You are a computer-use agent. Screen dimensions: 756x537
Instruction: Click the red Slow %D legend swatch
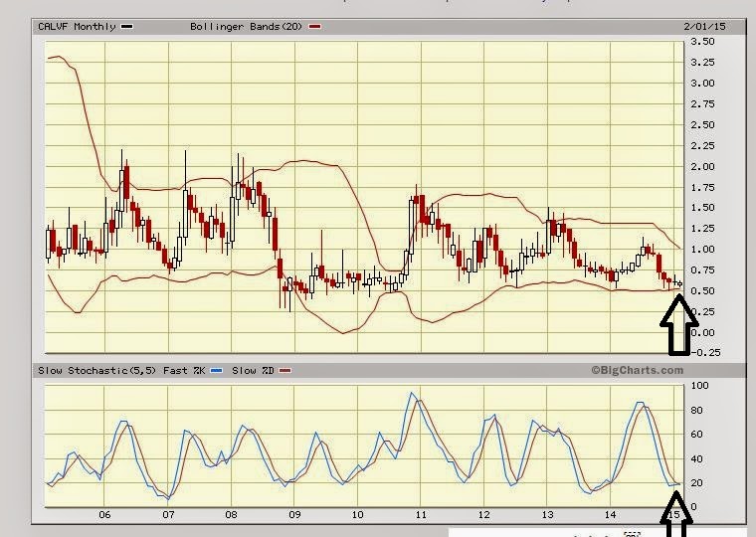point(285,371)
